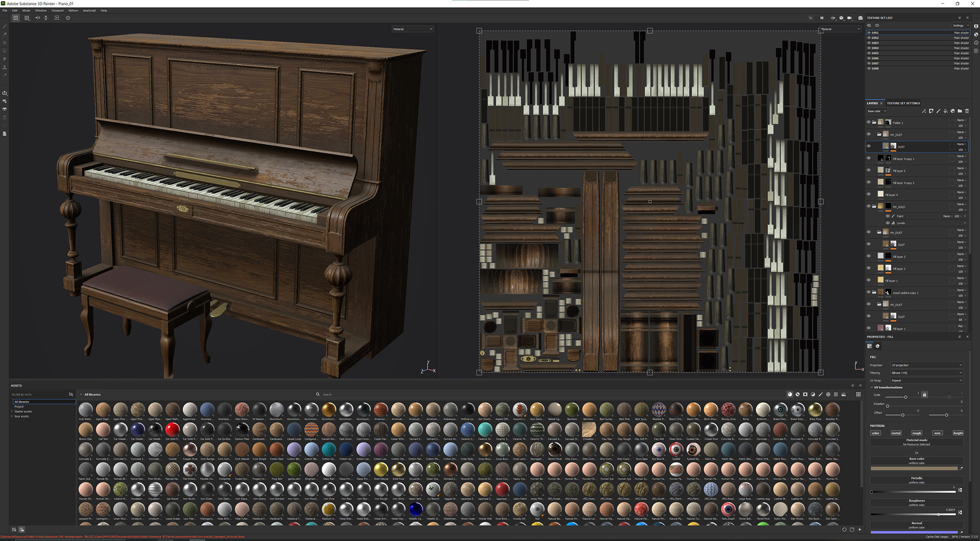
Task: Open the Base color channel dropdown
Action: click(x=876, y=111)
